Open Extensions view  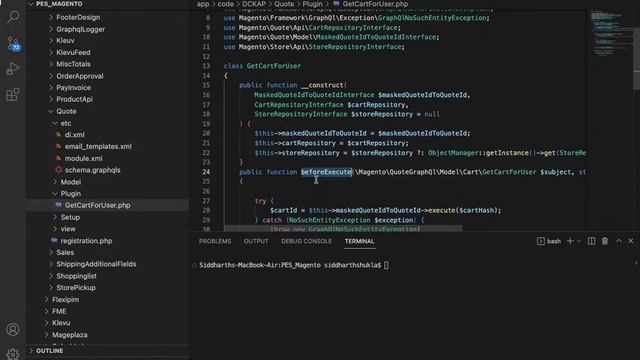[13, 95]
